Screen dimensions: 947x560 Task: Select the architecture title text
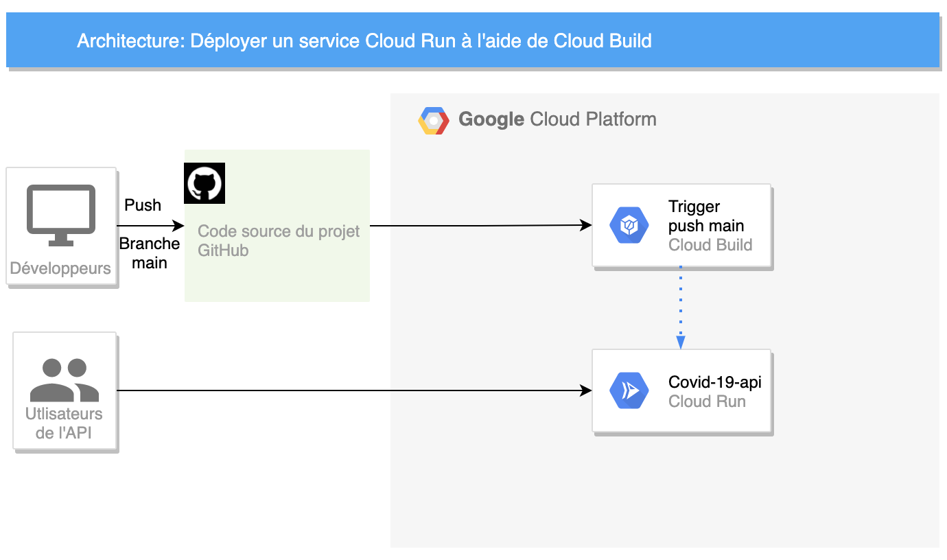[x=364, y=41]
